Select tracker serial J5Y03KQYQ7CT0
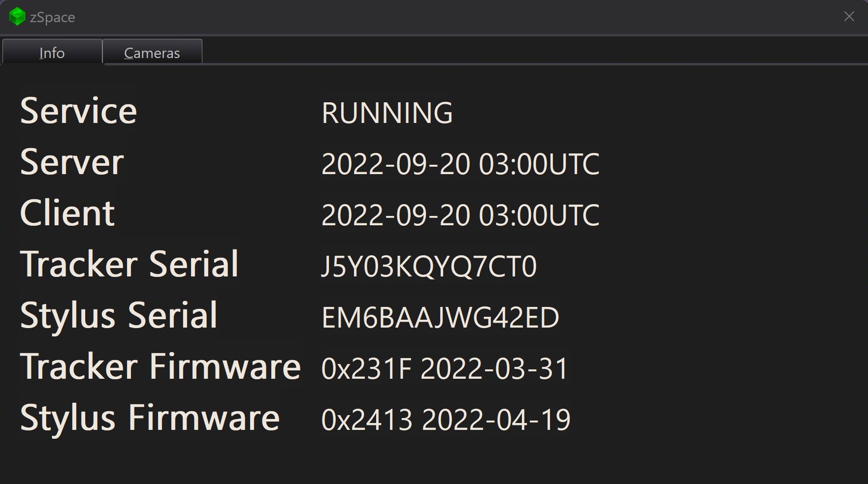The width and height of the screenshot is (868, 484). (428, 266)
